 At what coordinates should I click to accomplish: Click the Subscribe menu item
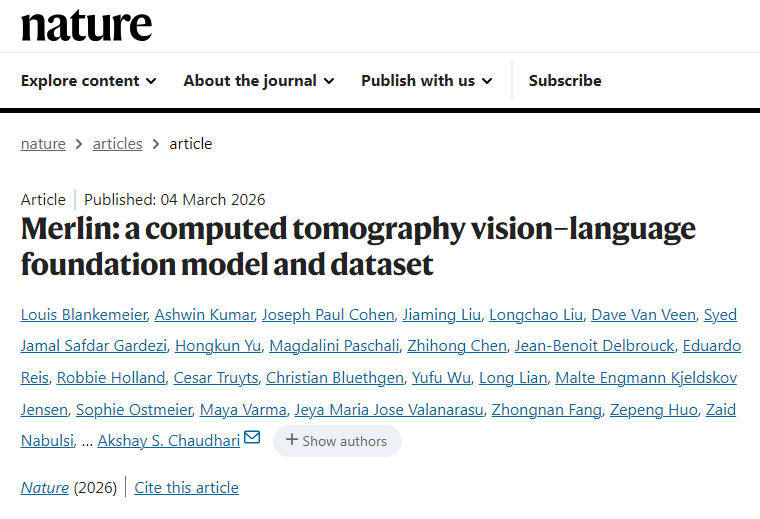(565, 80)
